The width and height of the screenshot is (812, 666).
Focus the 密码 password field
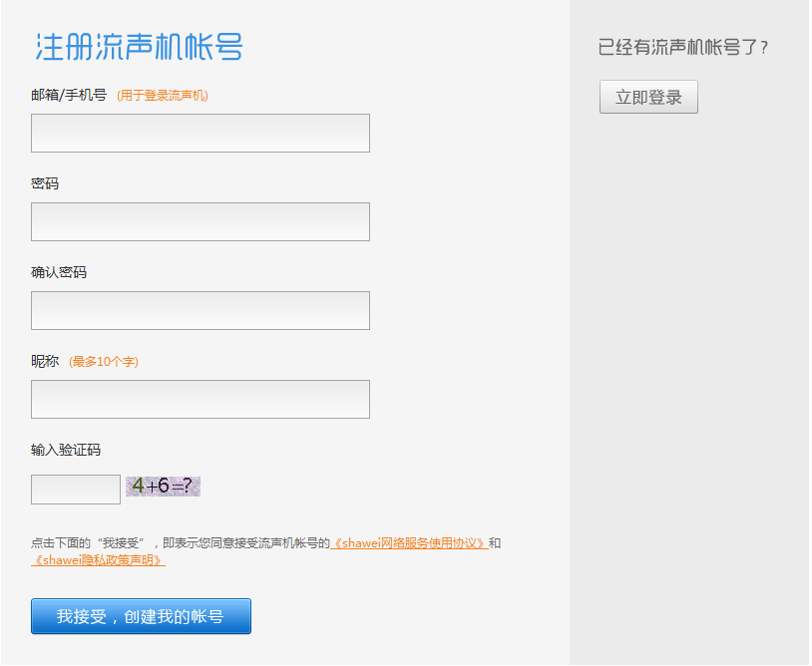click(x=200, y=221)
